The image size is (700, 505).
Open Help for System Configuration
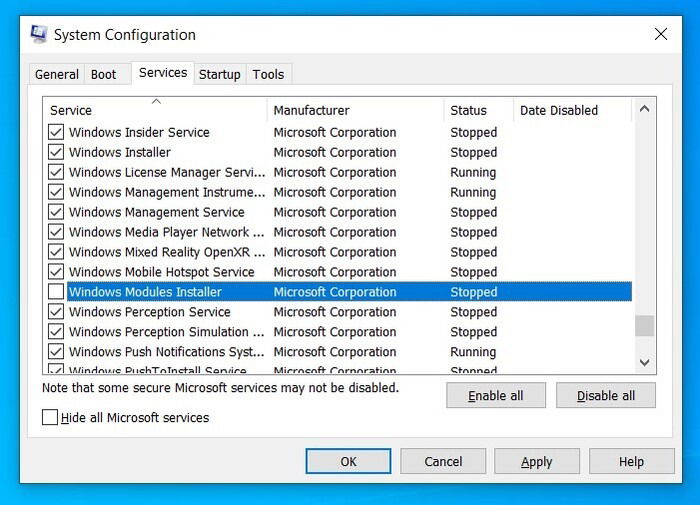click(631, 461)
